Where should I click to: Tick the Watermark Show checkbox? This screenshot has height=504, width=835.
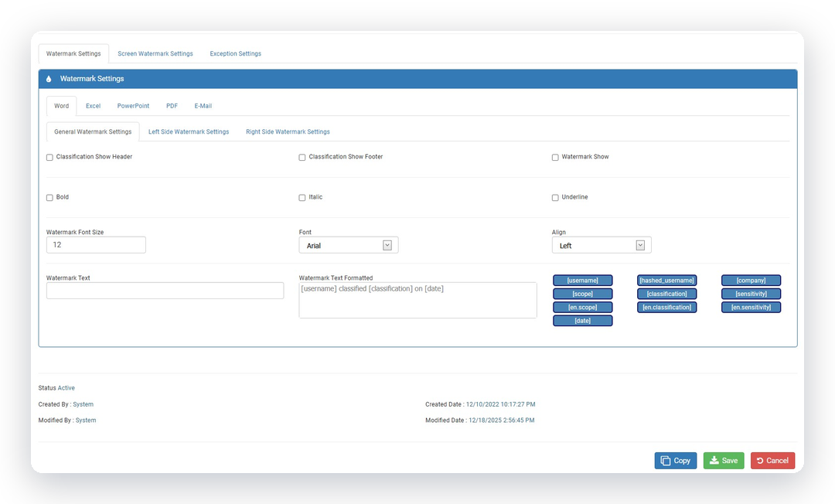tap(555, 158)
